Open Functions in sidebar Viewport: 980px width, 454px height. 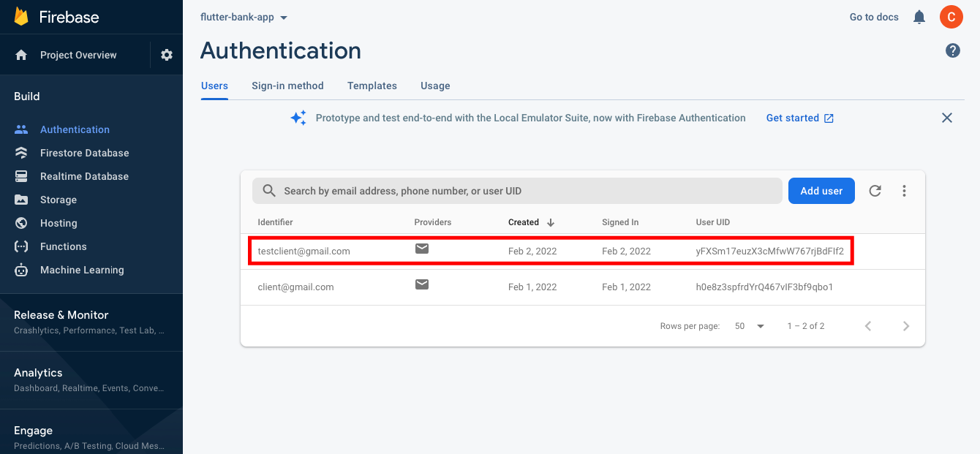pyautogui.click(x=64, y=246)
